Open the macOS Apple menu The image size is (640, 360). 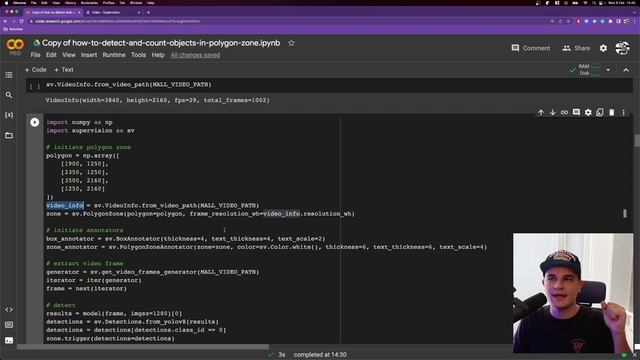pyautogui.click(x=6, y=3)
